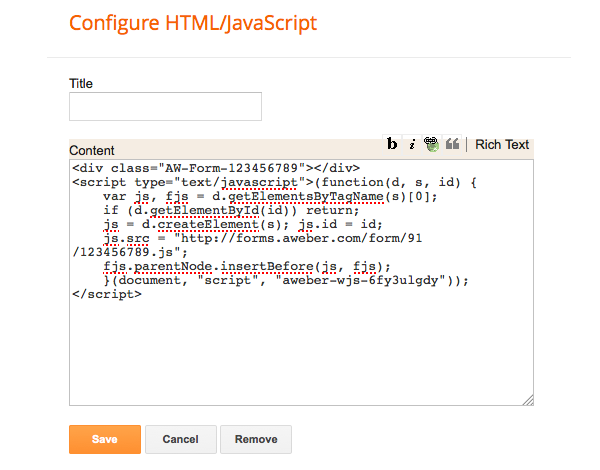Image resolution: width=600 pixels, height=470 pixels.
Task: Click the bold formatting icon
Action: [x=393, y=145]
